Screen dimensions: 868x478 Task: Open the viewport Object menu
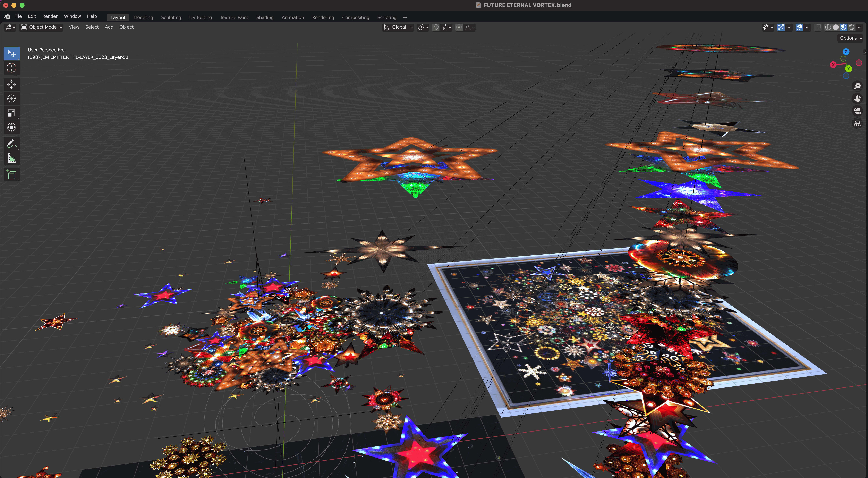[126, 27]
